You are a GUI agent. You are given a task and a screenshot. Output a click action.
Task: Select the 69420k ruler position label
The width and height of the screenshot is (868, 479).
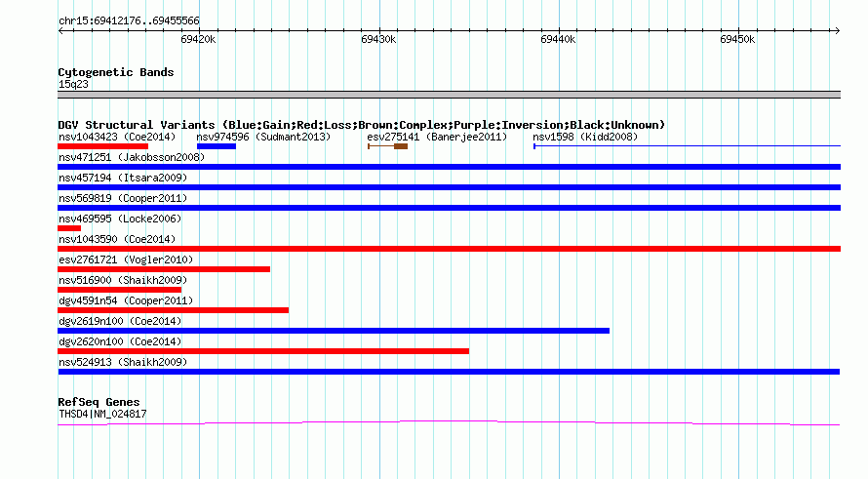point(198,39)
